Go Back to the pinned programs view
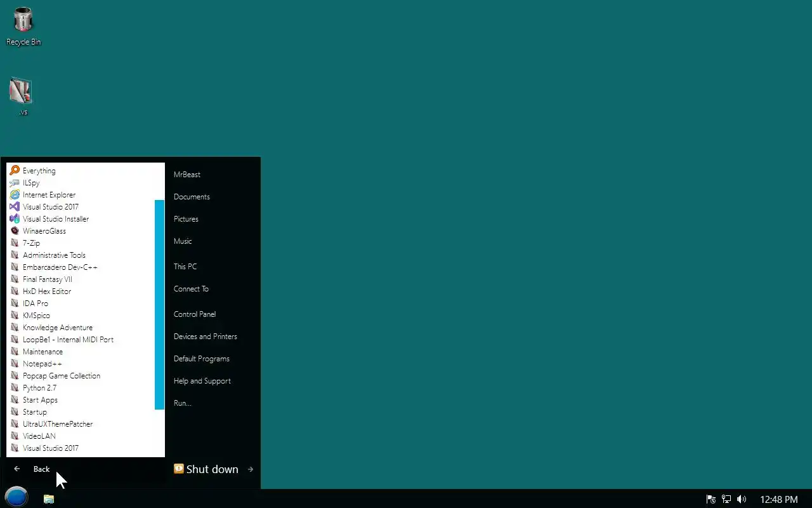Screen dimensions: 812x508 pos(41,469)
